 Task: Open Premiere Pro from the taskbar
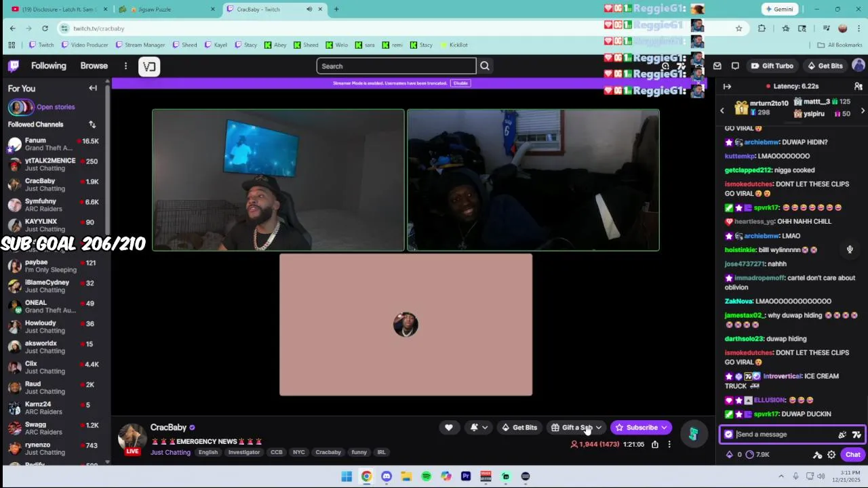pyautogui.click(x=466, y=476)
